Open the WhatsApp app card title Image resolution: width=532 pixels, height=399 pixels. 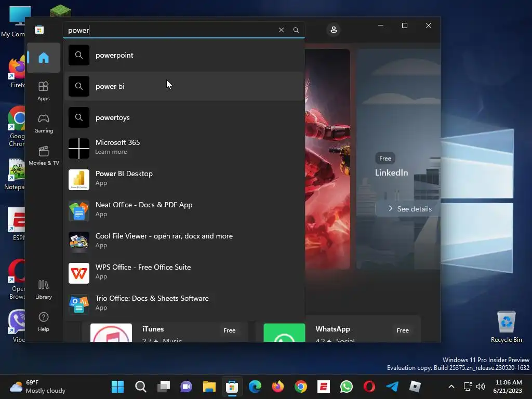[x=333, y=329]
